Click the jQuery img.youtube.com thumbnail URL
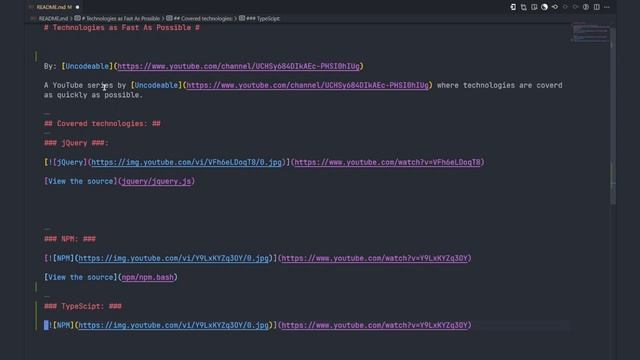 point(187,162)
